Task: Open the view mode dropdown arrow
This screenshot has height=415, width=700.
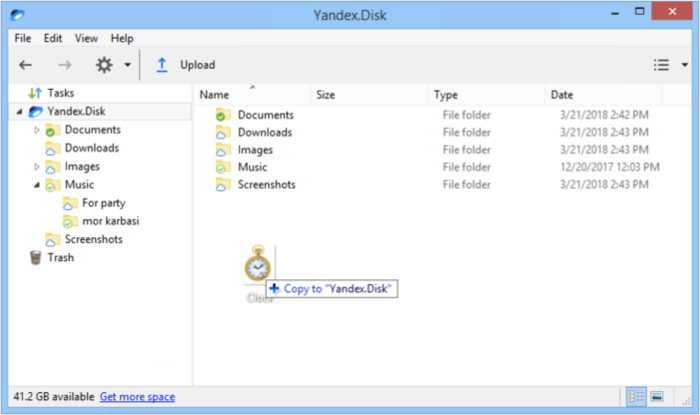Action: point(685,65)
